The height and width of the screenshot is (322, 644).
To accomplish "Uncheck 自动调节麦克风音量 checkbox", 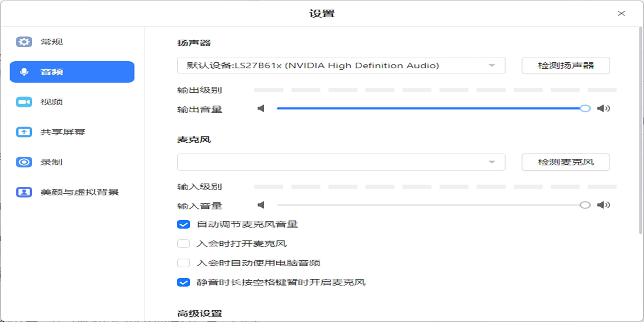I will click(x=184, y=224).
